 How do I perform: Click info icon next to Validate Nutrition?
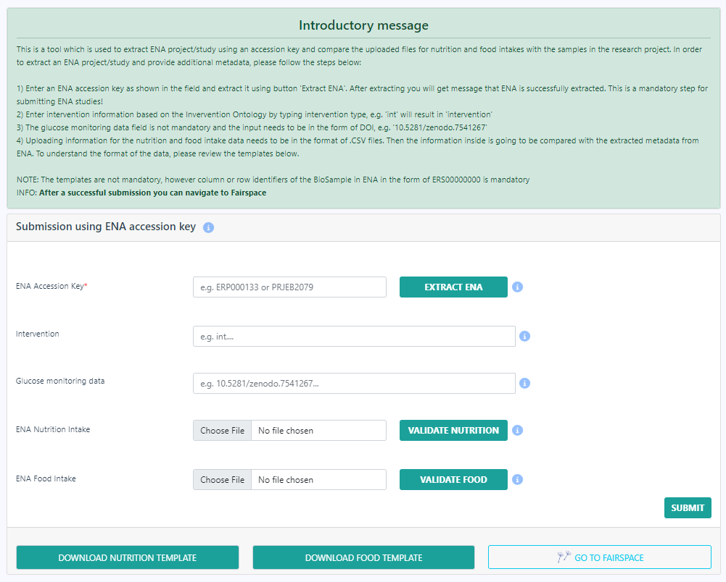[x=518, y=431]
